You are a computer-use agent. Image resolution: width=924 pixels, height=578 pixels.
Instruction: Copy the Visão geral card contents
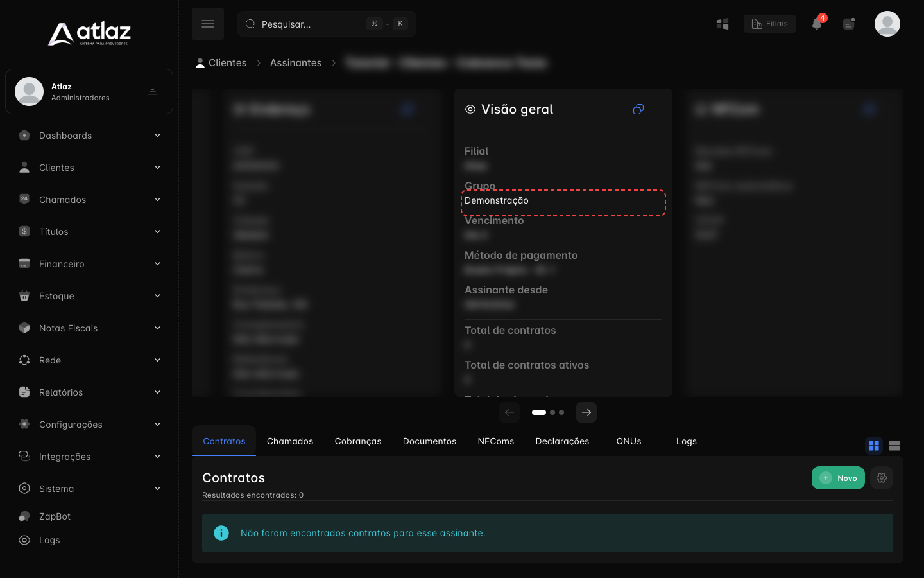point(638,109)
